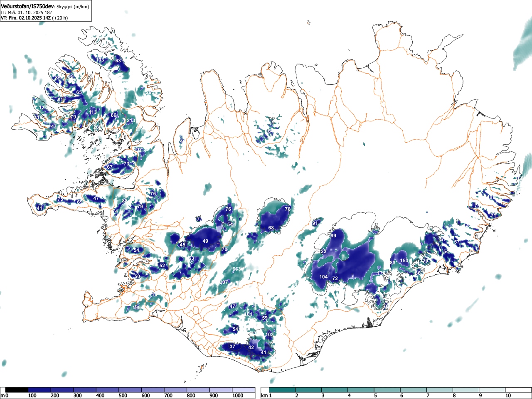532x399 pixels.
Task: Click the Veðurstofan/IS750dev title text
Action: tap(27, 7)
